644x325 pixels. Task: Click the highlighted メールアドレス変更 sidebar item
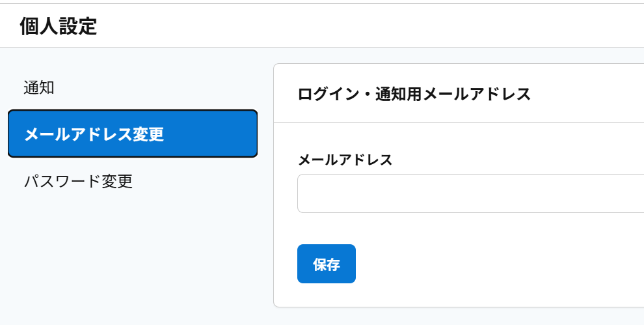click(x=133, y=134)
